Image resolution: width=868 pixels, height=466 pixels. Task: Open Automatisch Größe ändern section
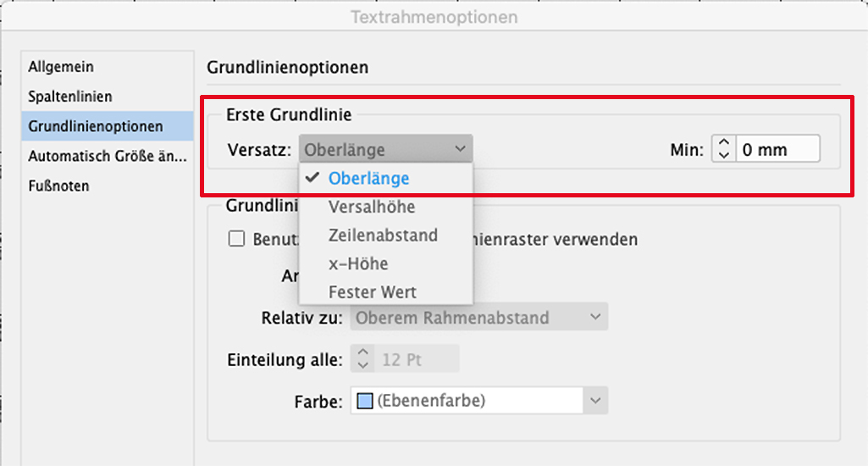[x=107, y=156]
